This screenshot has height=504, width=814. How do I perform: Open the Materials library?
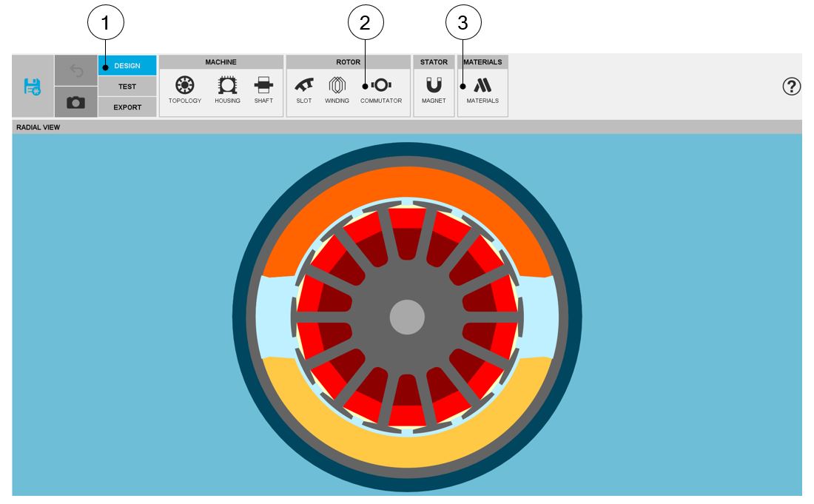click(482, 89)
